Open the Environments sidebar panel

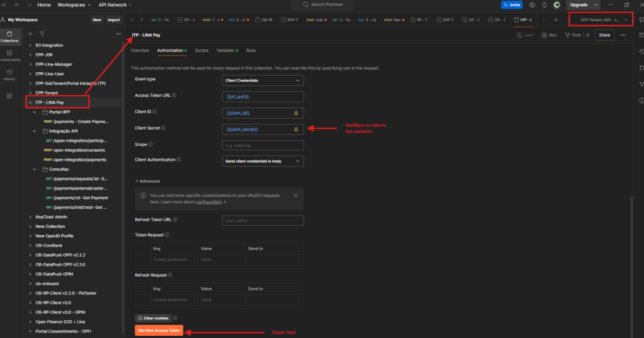click(x=10, y=56)
